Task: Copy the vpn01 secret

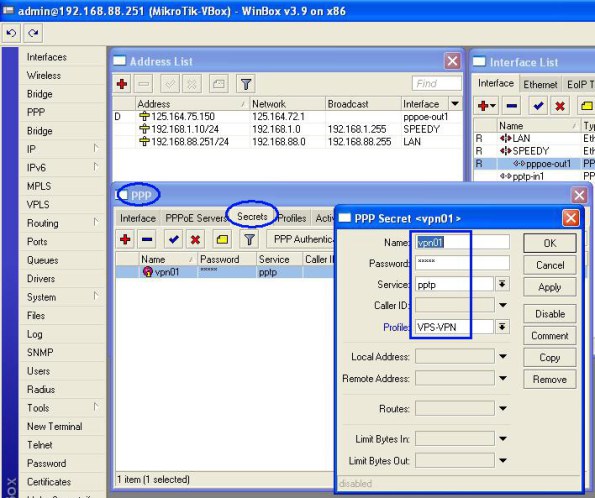Action: (549, 358)
